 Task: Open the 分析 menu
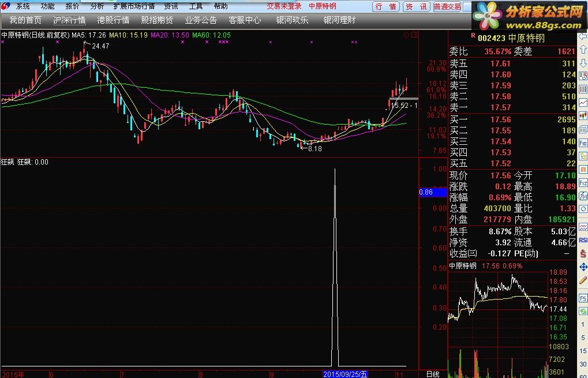click(97, 6)
